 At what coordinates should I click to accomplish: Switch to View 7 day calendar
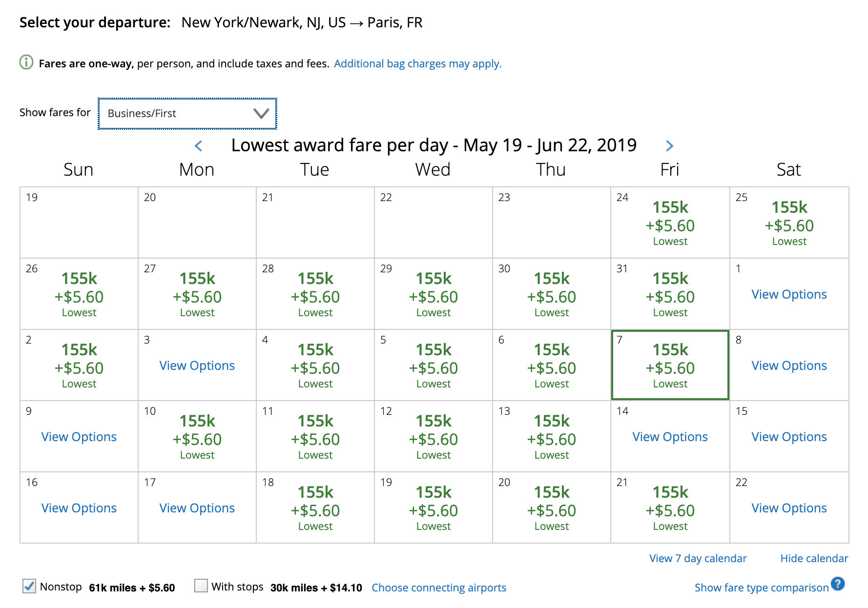click(x=698, y=559)
